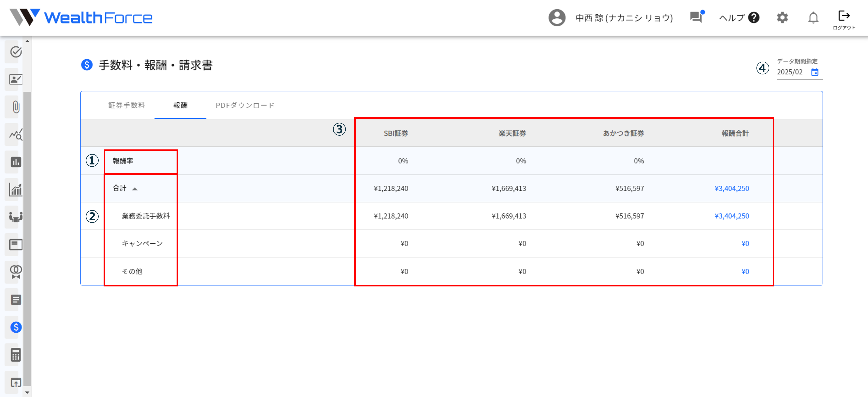Open the meeting people sidebar icon
The image size is (868, 397).
(x=16, y=217)
